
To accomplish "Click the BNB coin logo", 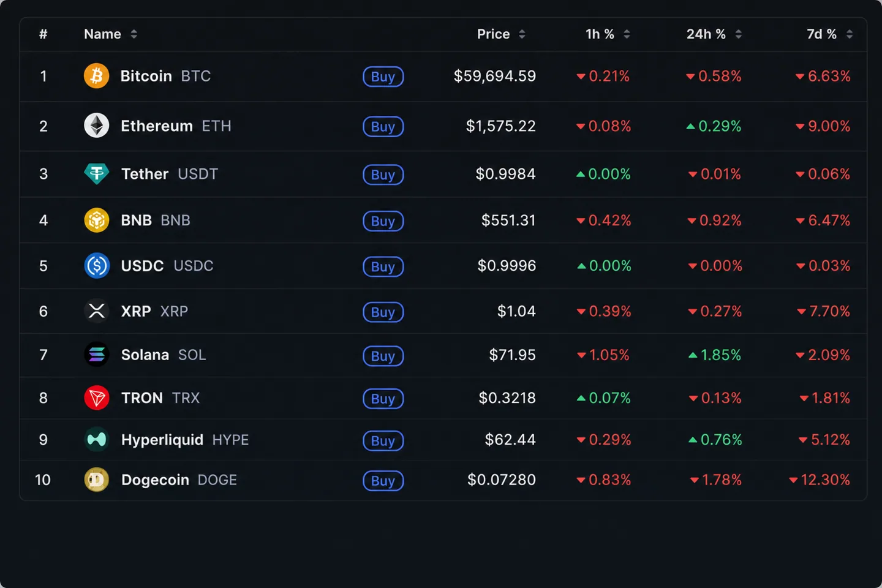I will click(96, 220).
